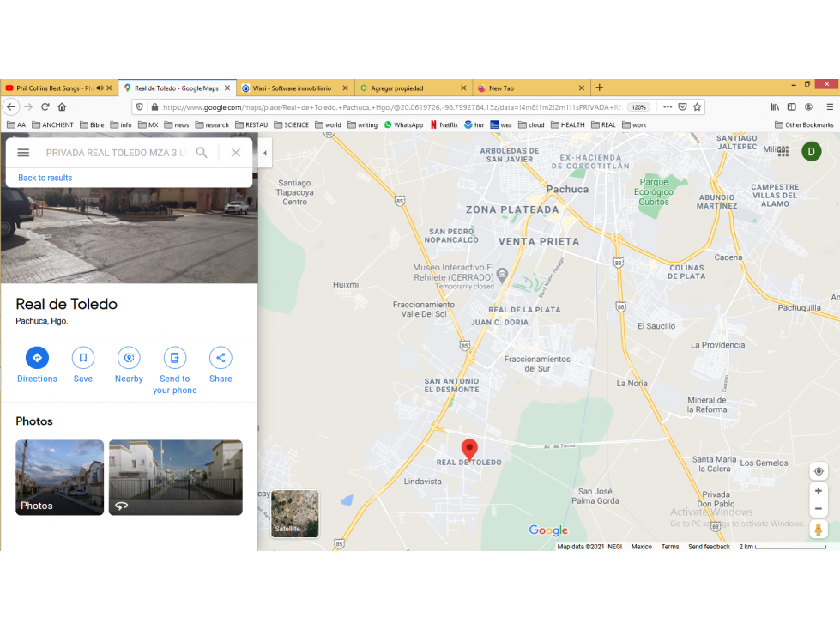Open Firefox account icon
This screenshot has height=630, width=840.
809,106
